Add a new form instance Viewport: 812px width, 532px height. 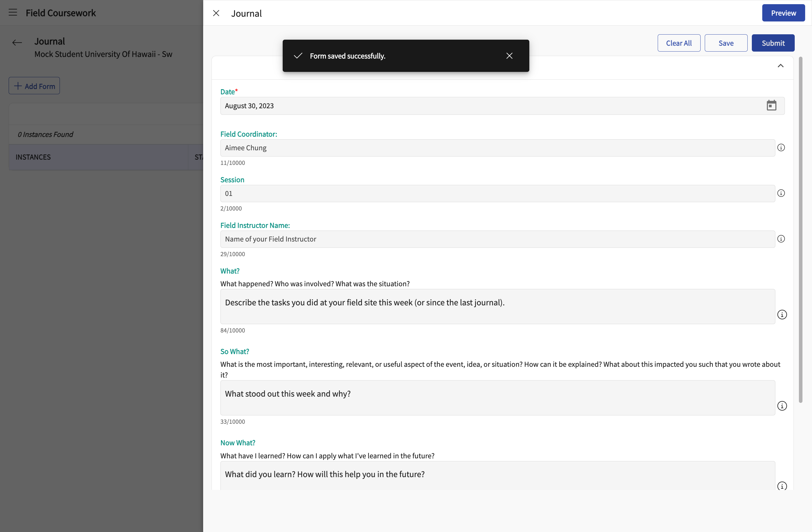pyautogui.click(x=34, y=86)
